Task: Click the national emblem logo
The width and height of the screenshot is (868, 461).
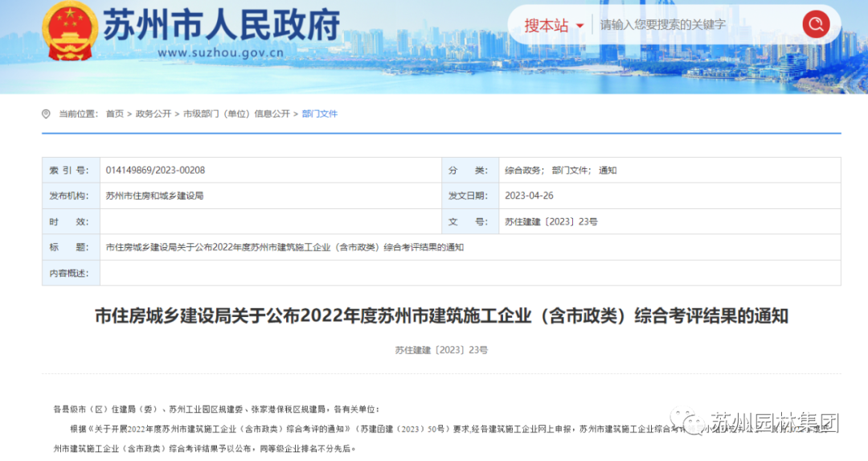Action: click(70, 32)
